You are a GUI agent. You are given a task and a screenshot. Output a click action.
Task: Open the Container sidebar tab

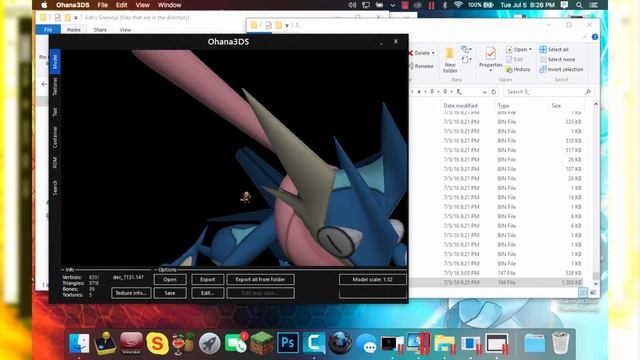pos(55,137)
